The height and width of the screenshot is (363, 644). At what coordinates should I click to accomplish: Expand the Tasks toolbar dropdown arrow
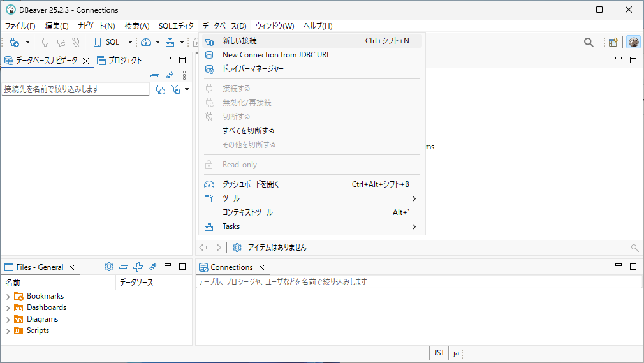[182, 42]
